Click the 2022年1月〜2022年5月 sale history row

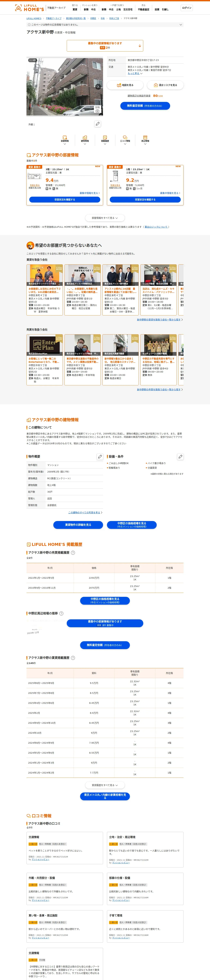point(105,578)
